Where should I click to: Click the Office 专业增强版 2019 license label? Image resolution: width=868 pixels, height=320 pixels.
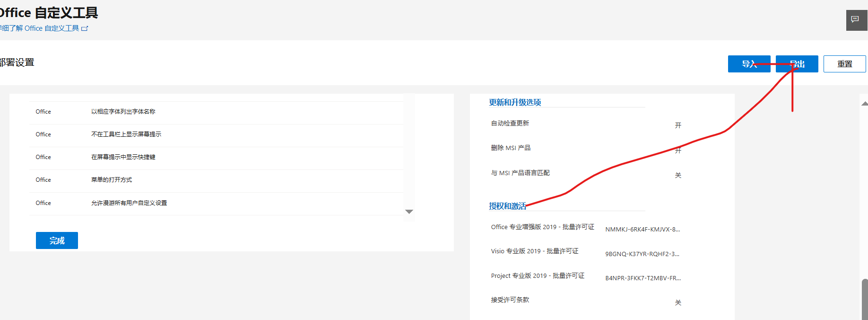click(543, 227)
